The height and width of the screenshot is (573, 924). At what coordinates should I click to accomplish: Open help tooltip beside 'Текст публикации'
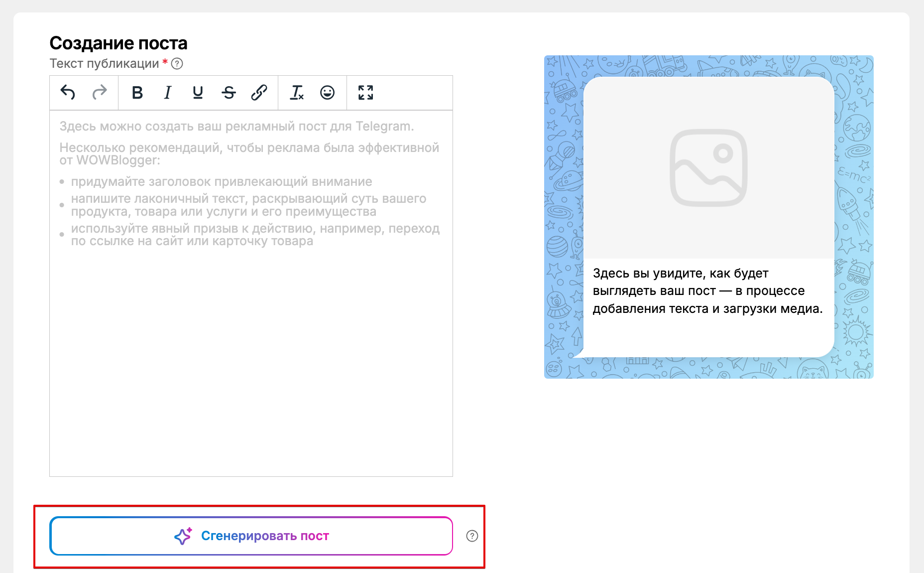(x=177, y=64)
